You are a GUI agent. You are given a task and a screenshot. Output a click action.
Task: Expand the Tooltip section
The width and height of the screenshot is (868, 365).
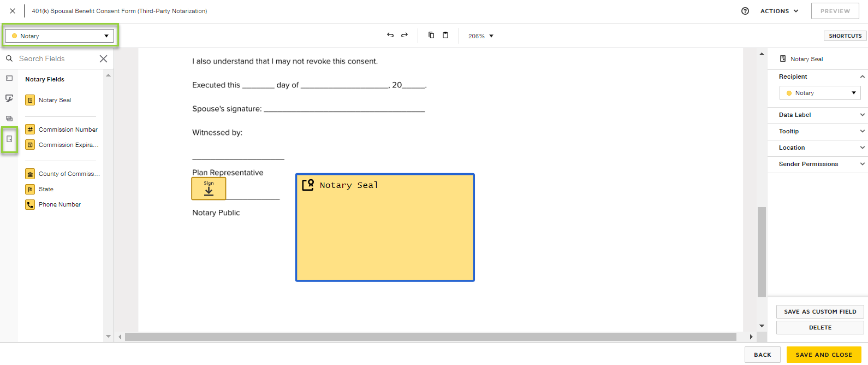862,131
